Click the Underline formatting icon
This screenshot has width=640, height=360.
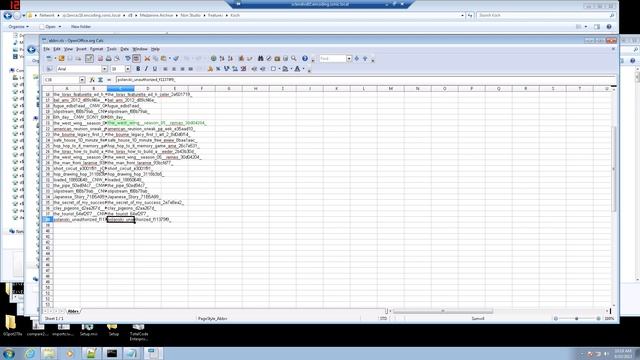(x=155, y=69)
